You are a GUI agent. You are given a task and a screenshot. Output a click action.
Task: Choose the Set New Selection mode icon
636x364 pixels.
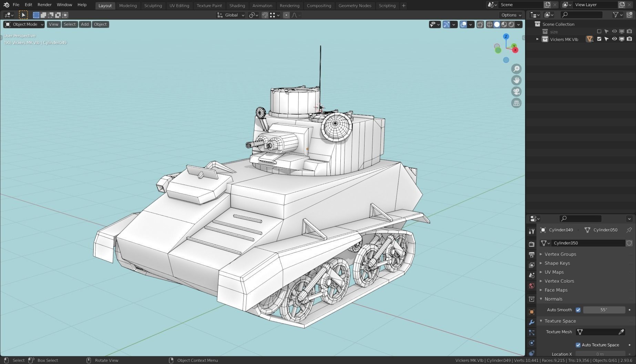(36, 15)
